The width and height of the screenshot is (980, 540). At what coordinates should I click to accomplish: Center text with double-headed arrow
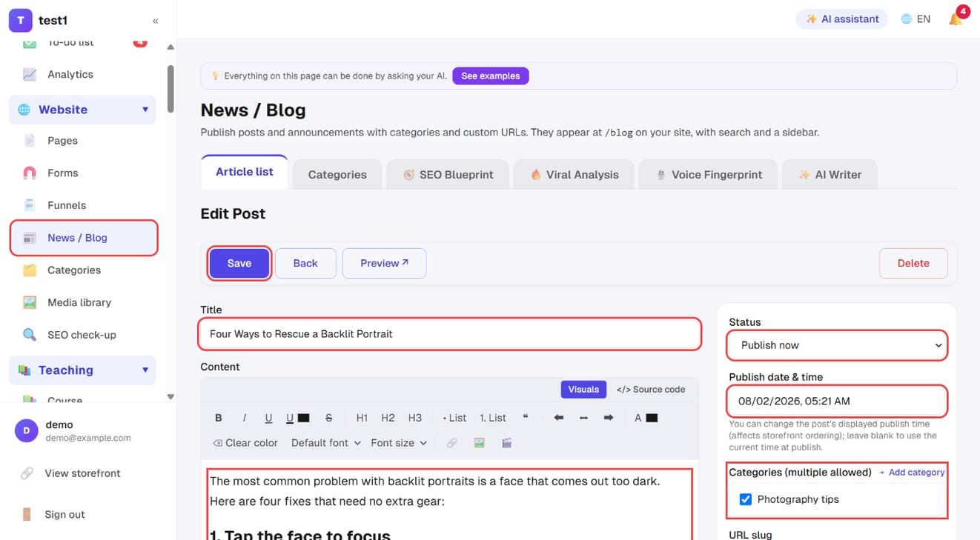[583, 418]
